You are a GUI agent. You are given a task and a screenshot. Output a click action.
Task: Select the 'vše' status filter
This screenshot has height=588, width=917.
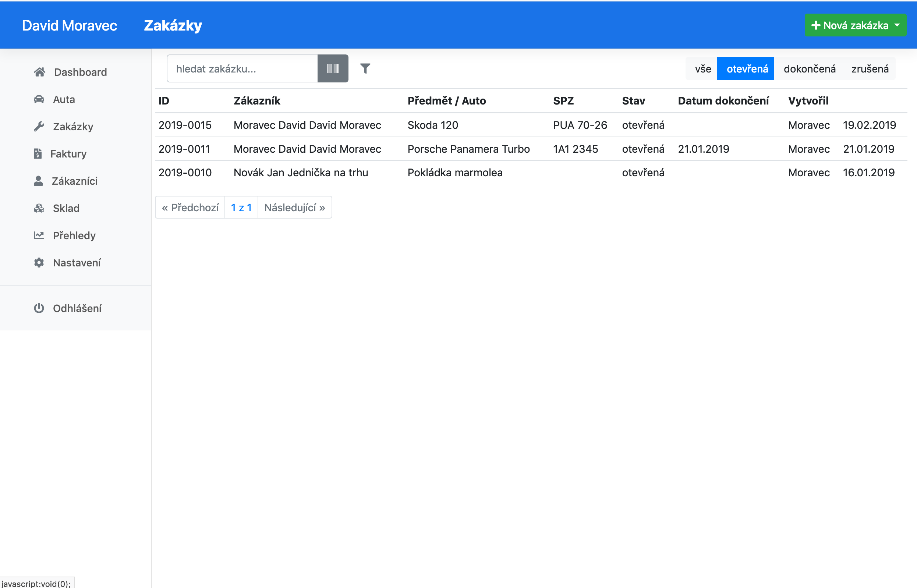tap(702, 69)
